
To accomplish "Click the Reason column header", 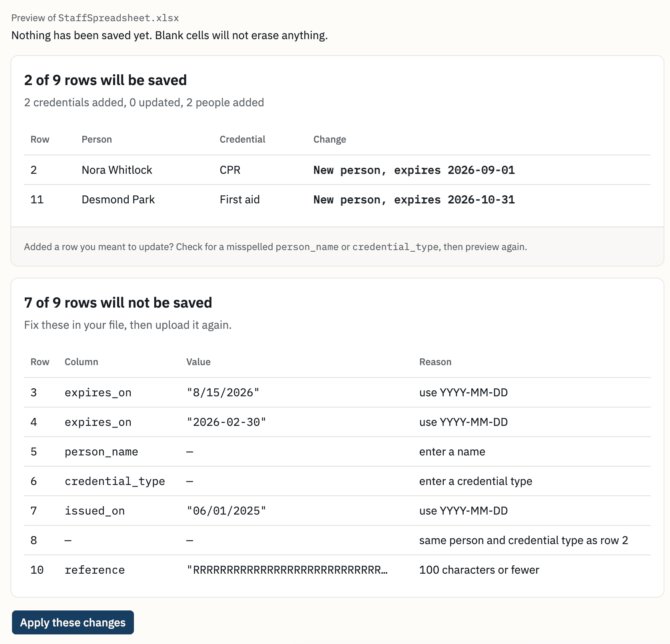I will [x=435, y=362].
